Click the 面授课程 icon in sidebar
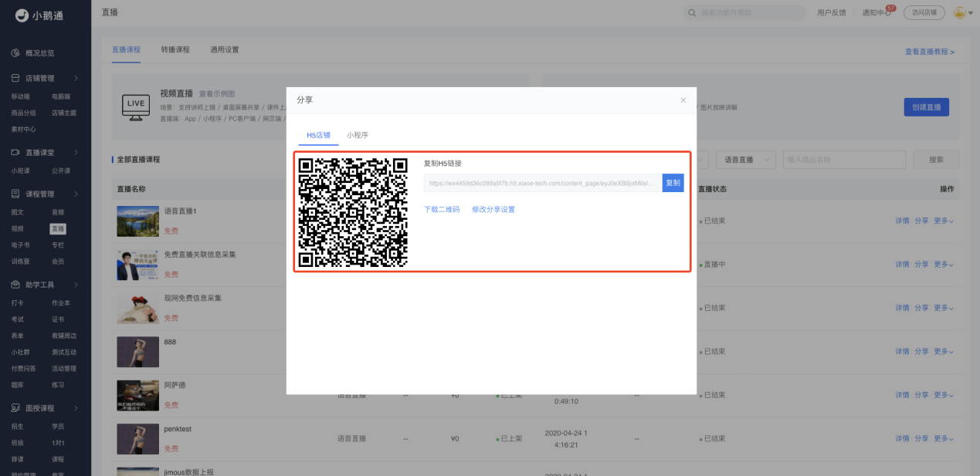The width and height of the screenshot is (980, 476). point(15,408)
